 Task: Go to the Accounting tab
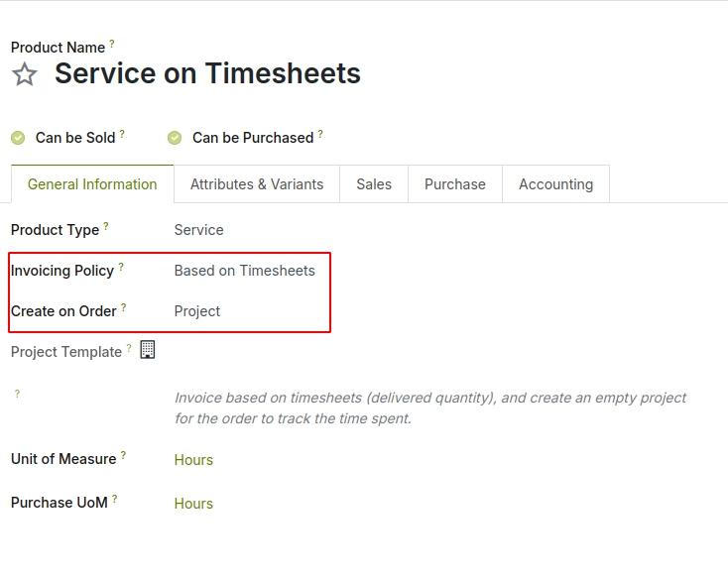coord(555,184)
